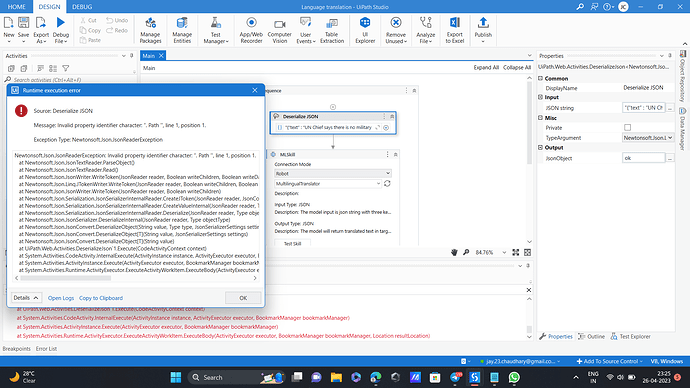This screenshot has width=690, height=388.
Task: Click Add To Source Control
Action: [609, 361]
